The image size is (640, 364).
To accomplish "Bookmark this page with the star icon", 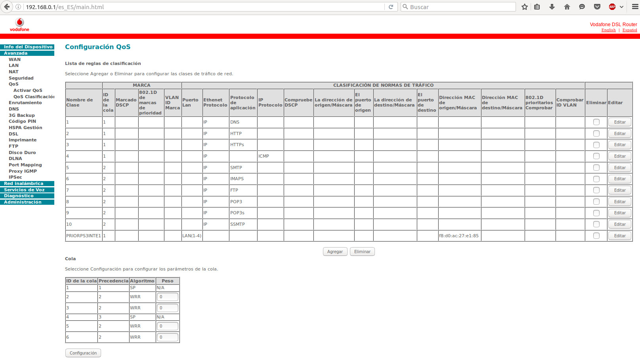I will click(525, 7).
